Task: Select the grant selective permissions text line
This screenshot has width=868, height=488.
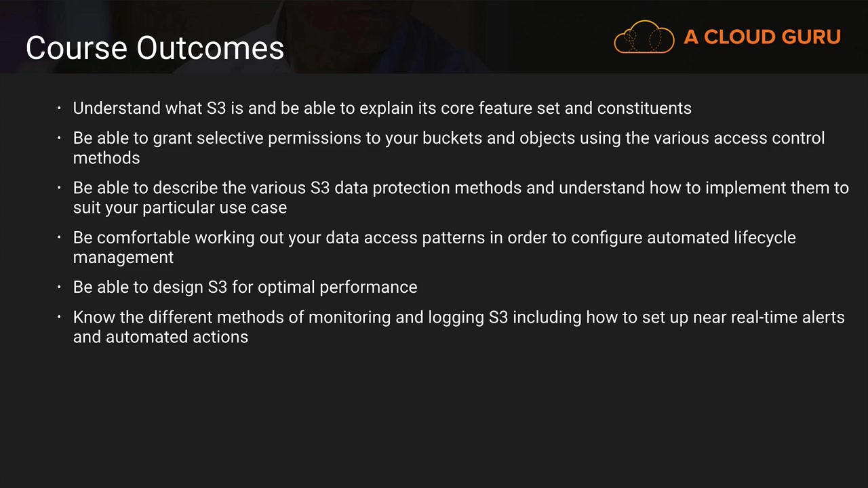Action: [x=448, y=138]
